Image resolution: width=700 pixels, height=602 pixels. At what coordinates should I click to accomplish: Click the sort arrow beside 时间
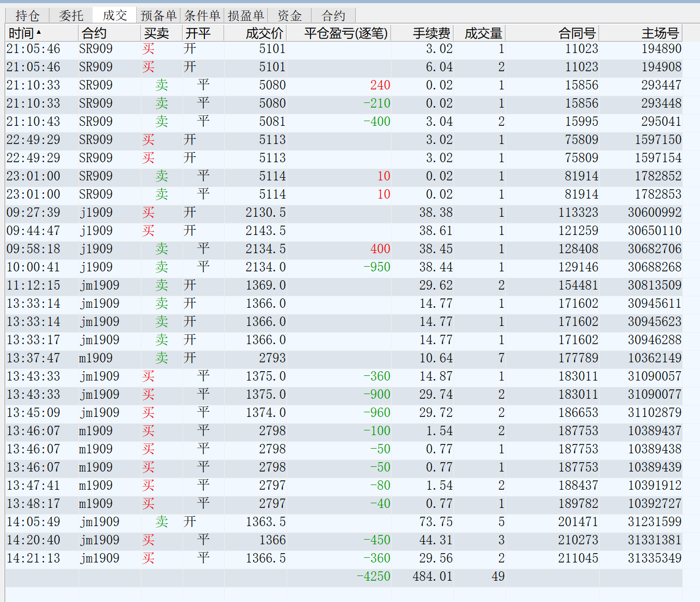click(x=39, y=33)
